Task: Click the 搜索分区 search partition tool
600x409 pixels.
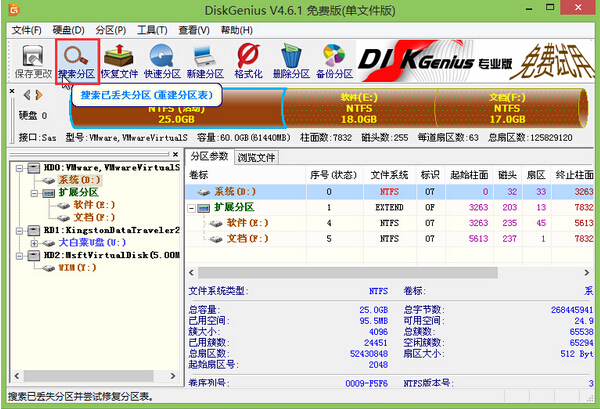Action: coord(77,61)
